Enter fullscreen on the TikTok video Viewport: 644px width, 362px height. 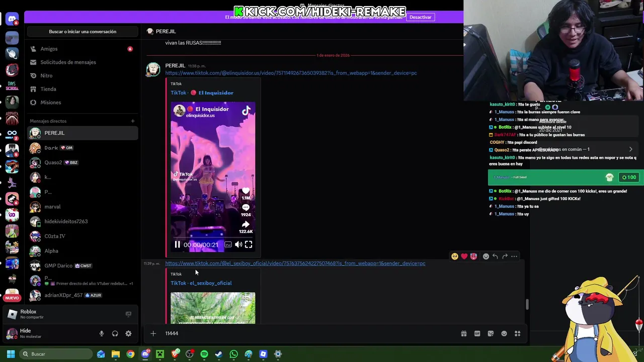coord(249,245)
